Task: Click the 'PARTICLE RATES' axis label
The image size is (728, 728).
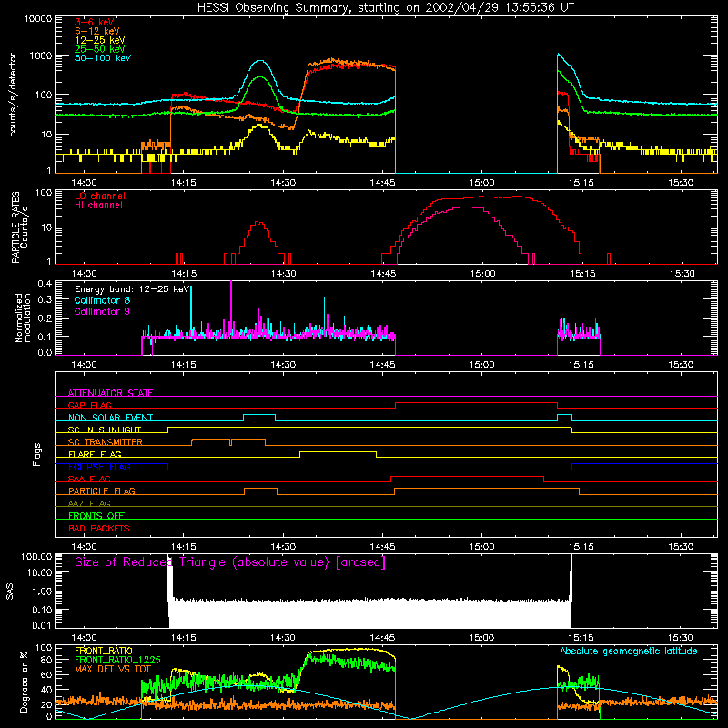Action: point(15,227)
